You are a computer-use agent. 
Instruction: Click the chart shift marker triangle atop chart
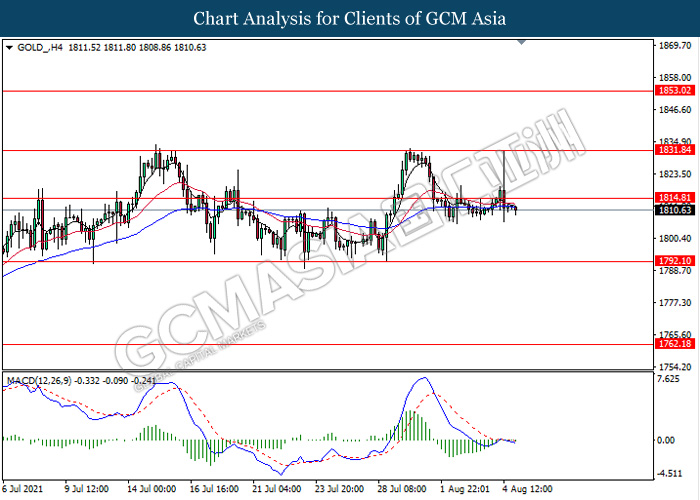(521, 43)
